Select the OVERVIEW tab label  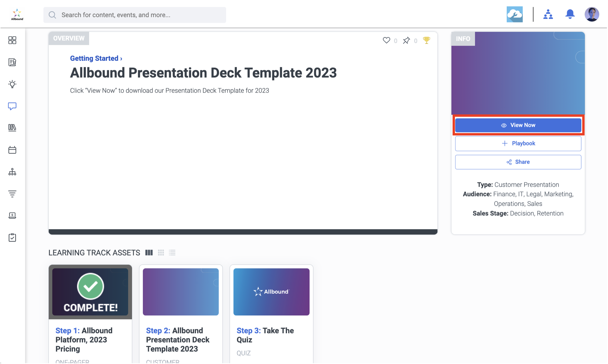69,38
